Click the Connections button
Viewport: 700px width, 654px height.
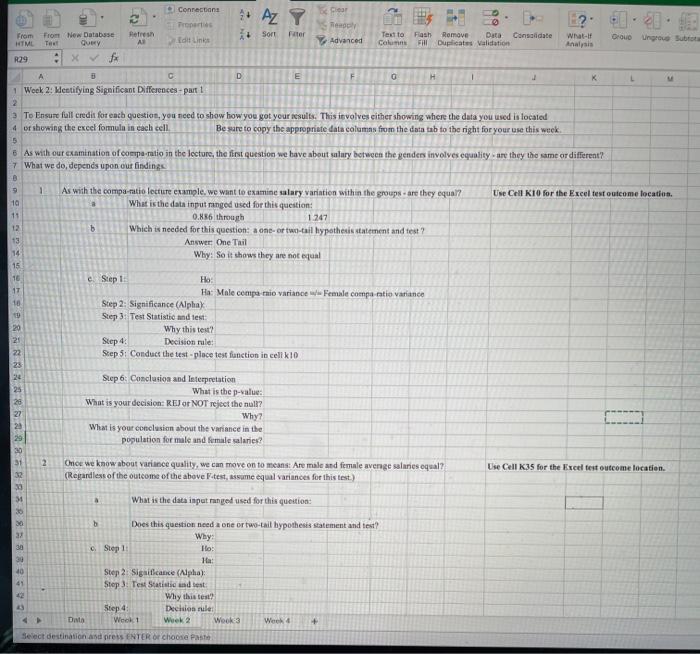tap(193, 9)
